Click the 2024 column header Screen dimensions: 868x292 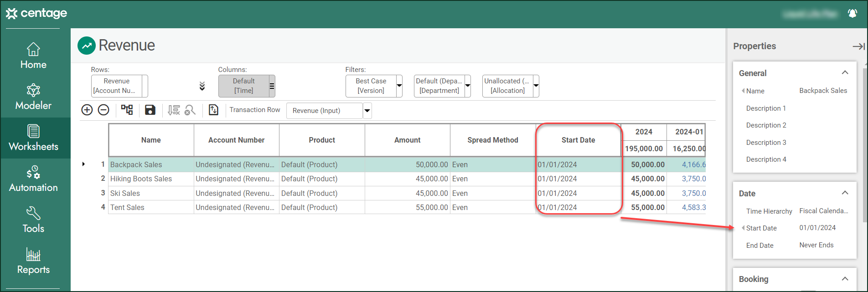point(644,132)
